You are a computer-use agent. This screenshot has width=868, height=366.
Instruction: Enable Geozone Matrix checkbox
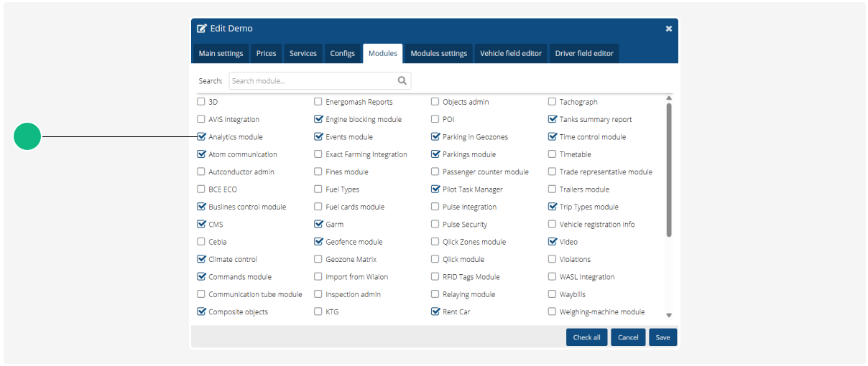pyautogui.click(x=318, y=259)
